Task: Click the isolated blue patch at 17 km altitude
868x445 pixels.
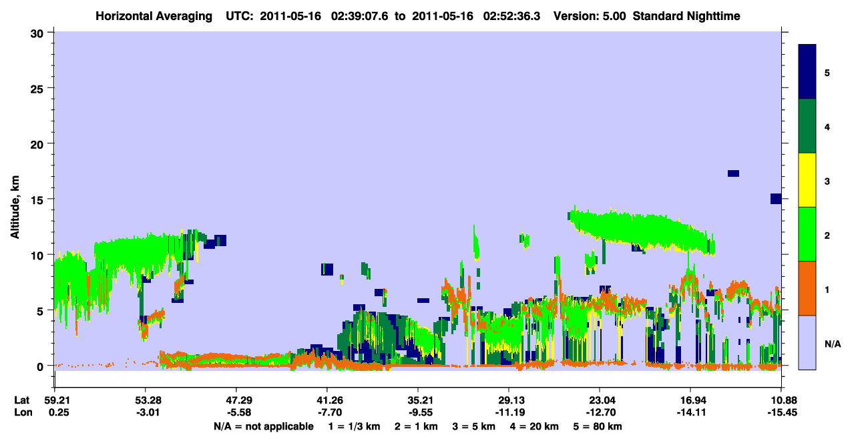Action: tap(733, 173)
